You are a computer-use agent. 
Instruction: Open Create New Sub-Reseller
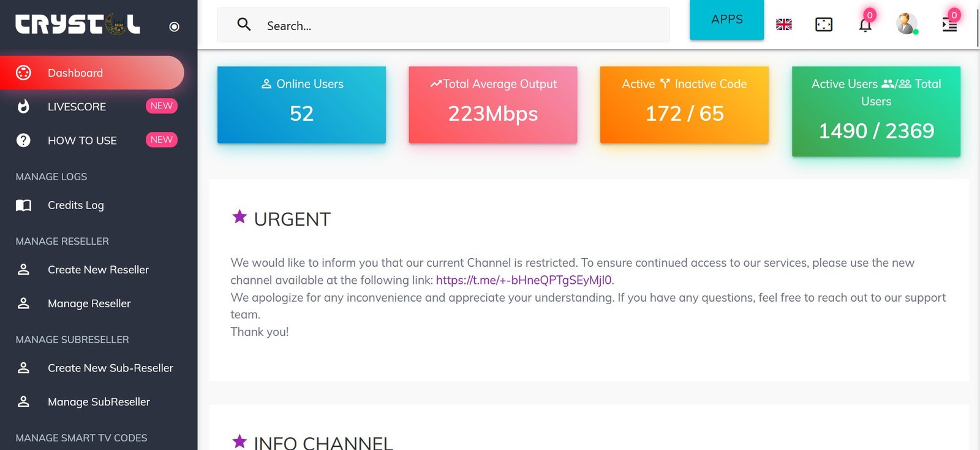click(x=110, y=368)
